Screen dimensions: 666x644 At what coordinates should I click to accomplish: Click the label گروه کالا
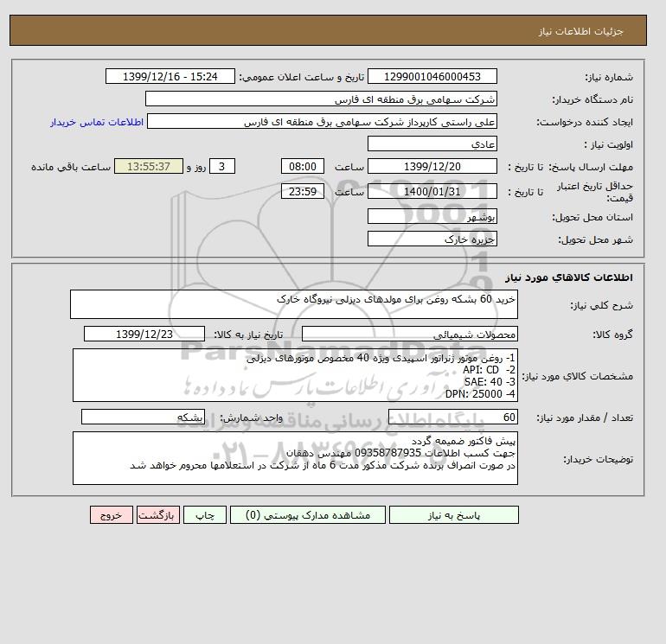[x=613, y=335]
